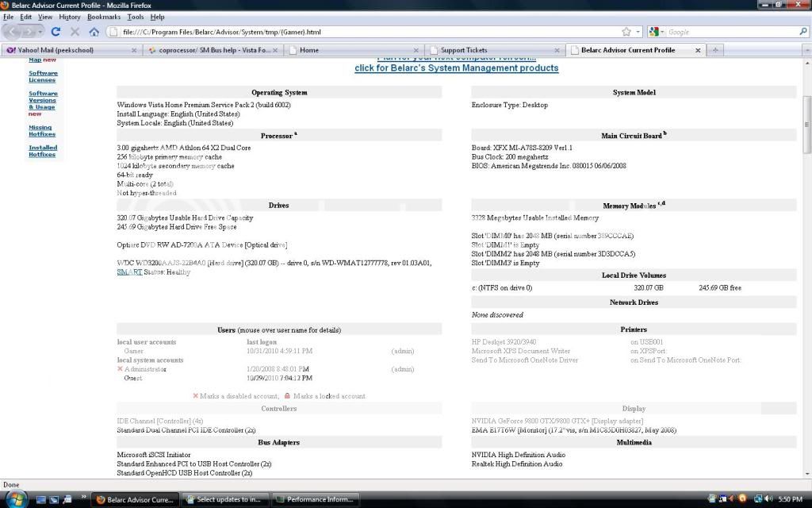The width and height of the screenshot is (812, 508).
Task: Click the volume speaker tray icon
Action: pyautogui.click(x=768, y=498)
